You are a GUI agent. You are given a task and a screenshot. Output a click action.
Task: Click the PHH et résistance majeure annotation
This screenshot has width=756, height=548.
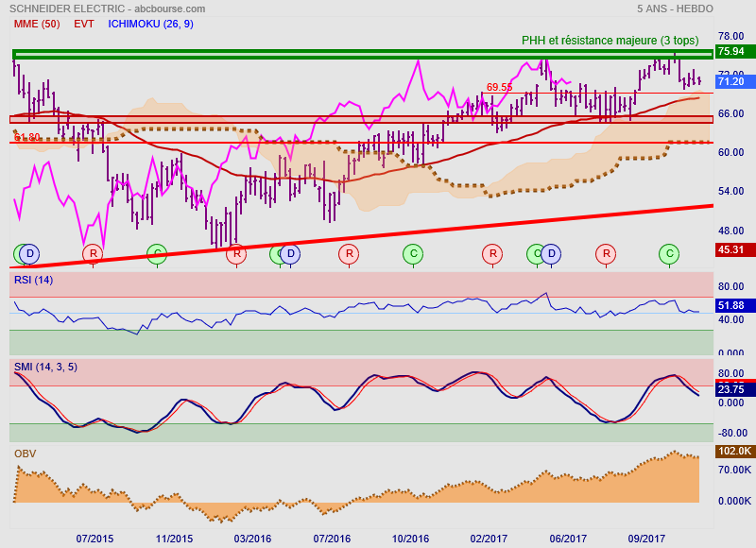point(610,41)
